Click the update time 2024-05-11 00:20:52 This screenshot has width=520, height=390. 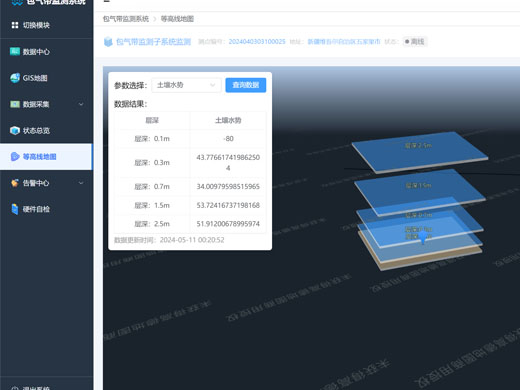(192, 240)
